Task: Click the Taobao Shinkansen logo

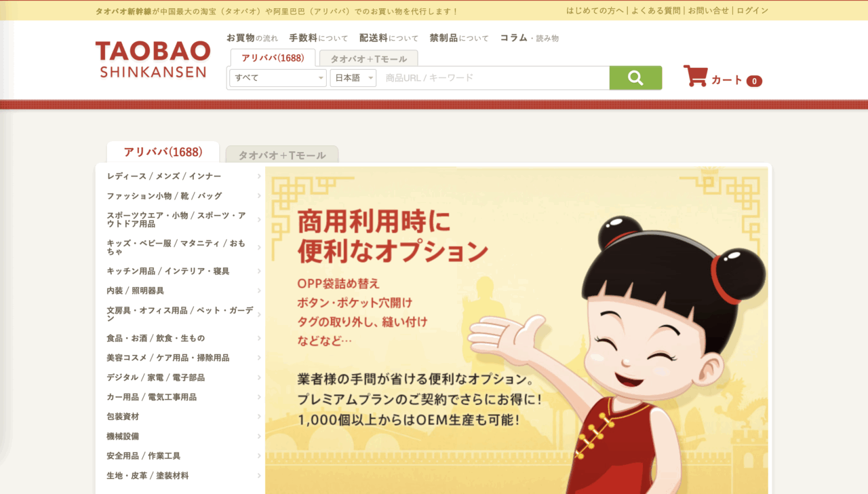Action: tap(153, 60)
